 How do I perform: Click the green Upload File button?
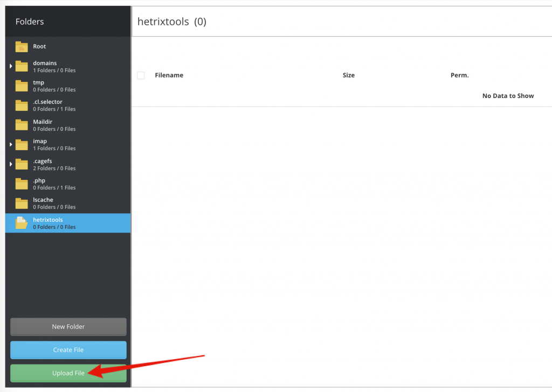[x=68, y=373]
